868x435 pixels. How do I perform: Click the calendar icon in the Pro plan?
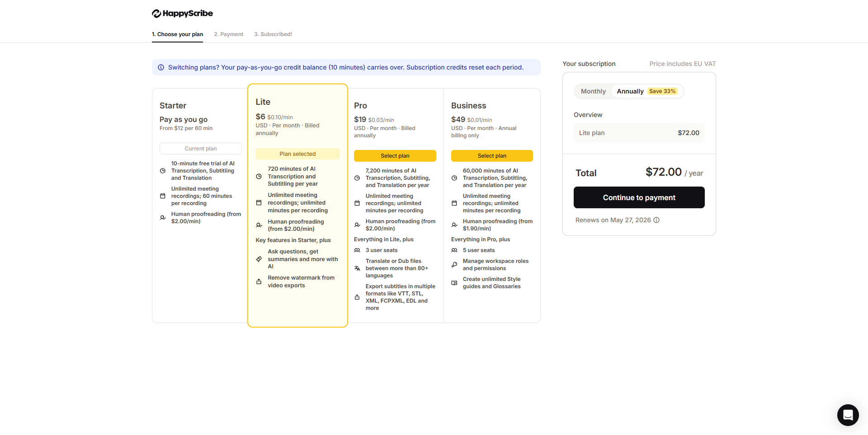coord(357,203)
